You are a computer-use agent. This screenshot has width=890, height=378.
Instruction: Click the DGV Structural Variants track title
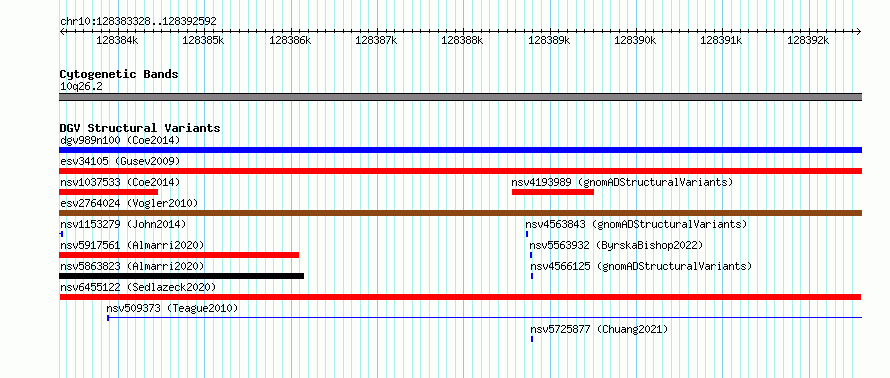(140, 128)
